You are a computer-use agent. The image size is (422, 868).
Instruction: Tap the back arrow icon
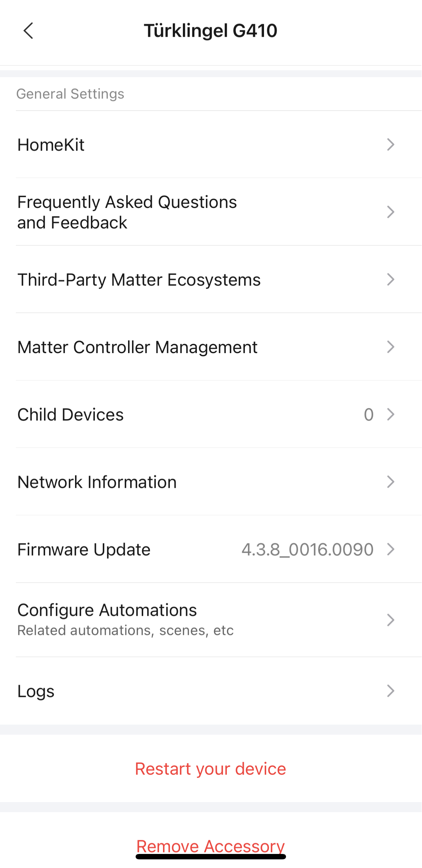click(x=28, y=31)
